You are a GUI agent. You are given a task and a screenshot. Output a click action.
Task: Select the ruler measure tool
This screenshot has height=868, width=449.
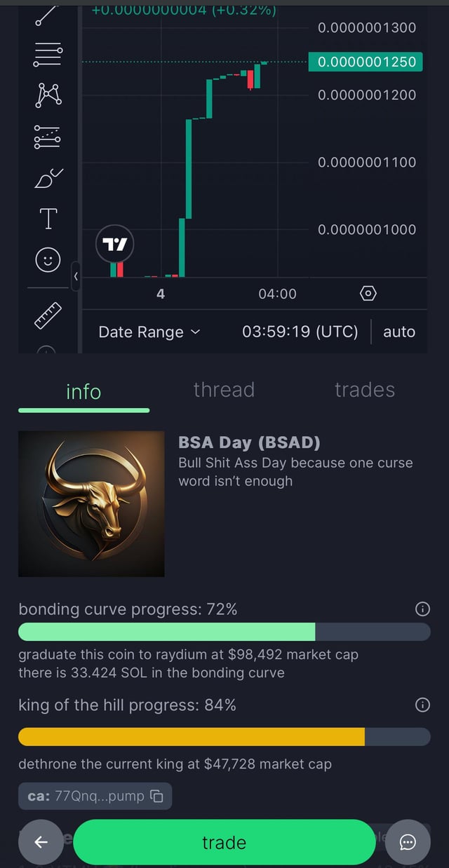pos(48,316)
